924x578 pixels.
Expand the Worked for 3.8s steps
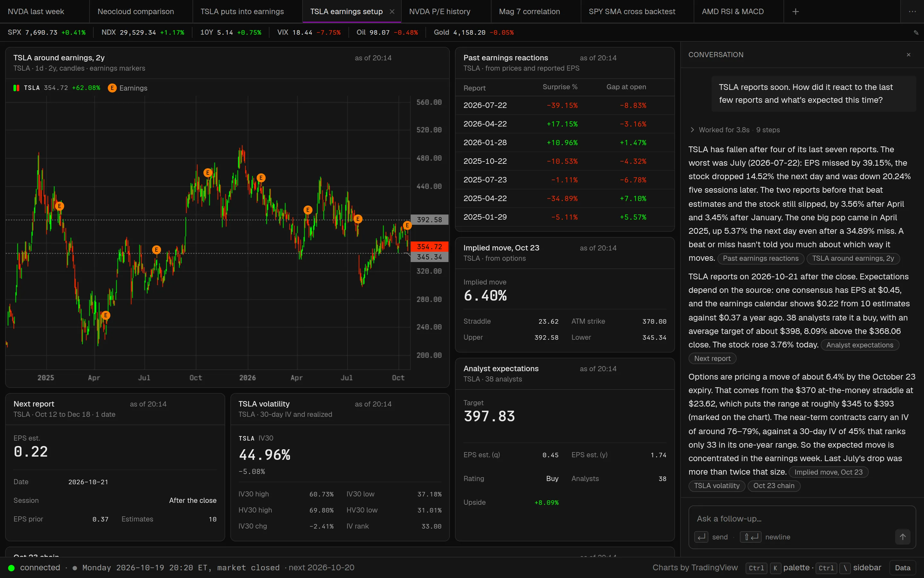735,130
